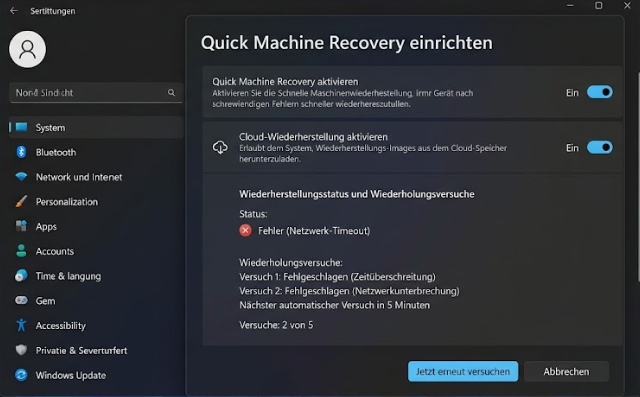Screen dimensions: 640x397
Task: Click the cloud download icon
Action: pyautogui.click(x=220, y=147)
